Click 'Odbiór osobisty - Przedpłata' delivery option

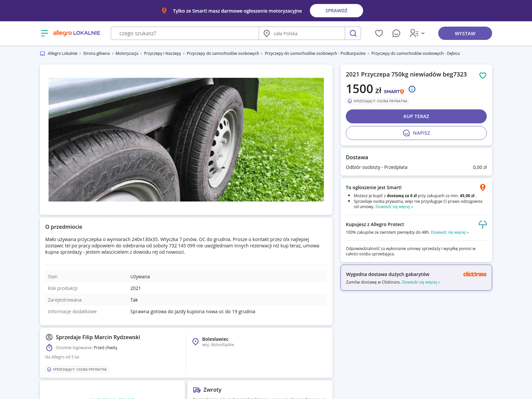(x=376, y=167)
